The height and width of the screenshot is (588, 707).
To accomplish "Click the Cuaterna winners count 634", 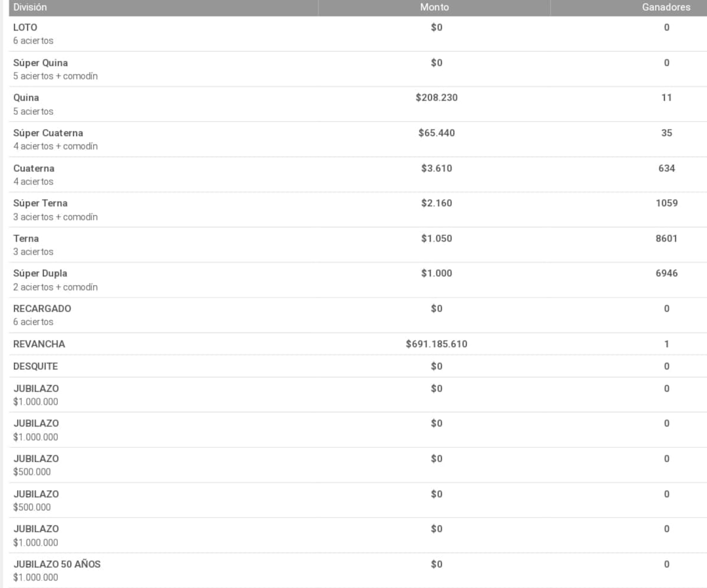I will click(x=666, y=168).
